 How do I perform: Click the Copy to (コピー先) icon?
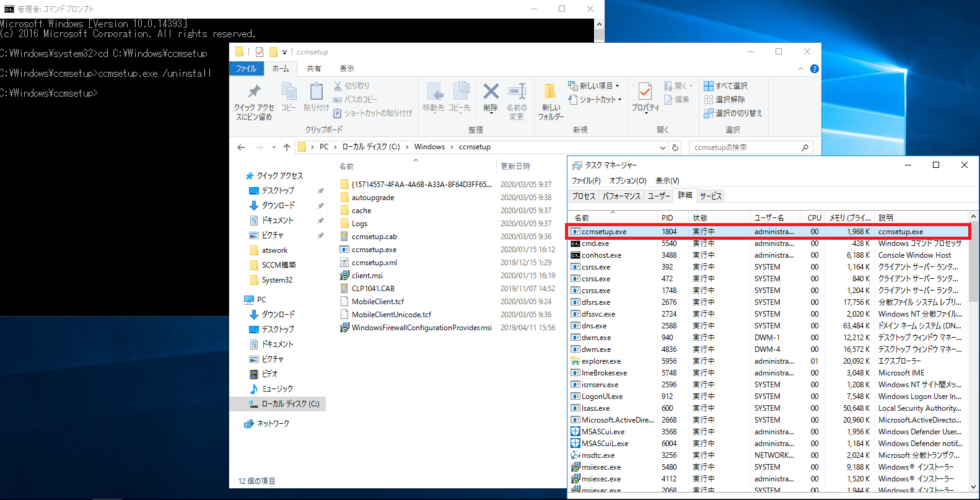pyautogui.click(x=460, y=92)
